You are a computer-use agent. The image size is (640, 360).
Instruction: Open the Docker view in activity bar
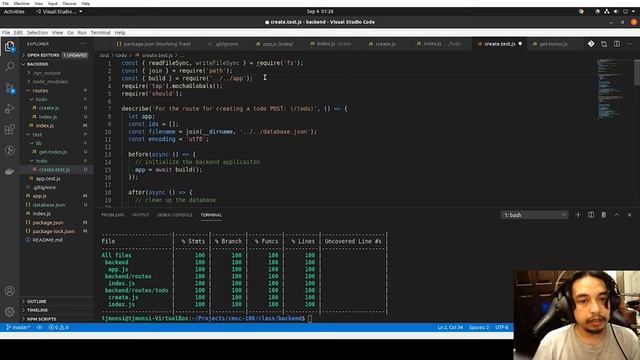click(9, 171)
